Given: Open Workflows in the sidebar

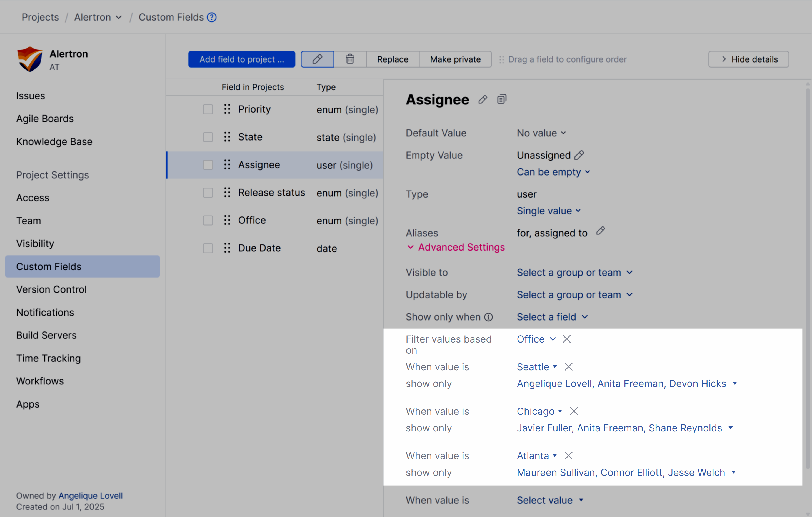Looking at the screenshot, I should [x=40, y=381].
